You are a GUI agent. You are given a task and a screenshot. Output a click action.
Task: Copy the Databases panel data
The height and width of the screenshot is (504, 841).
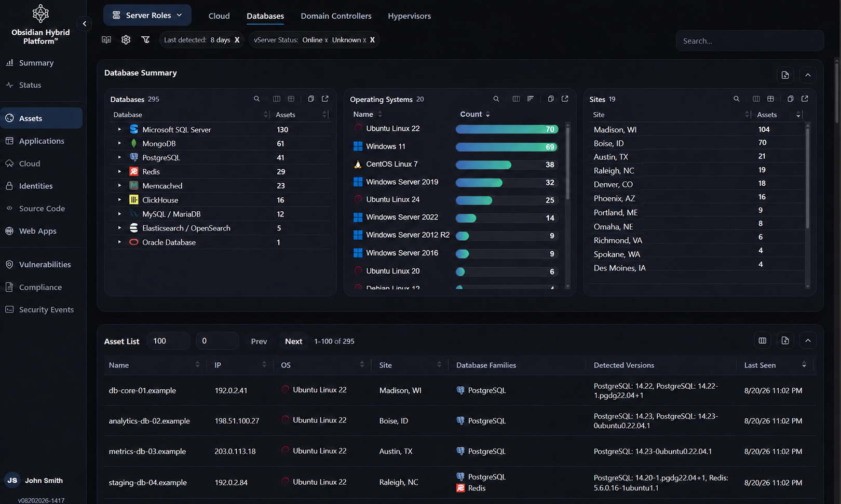tap(311, 99)
